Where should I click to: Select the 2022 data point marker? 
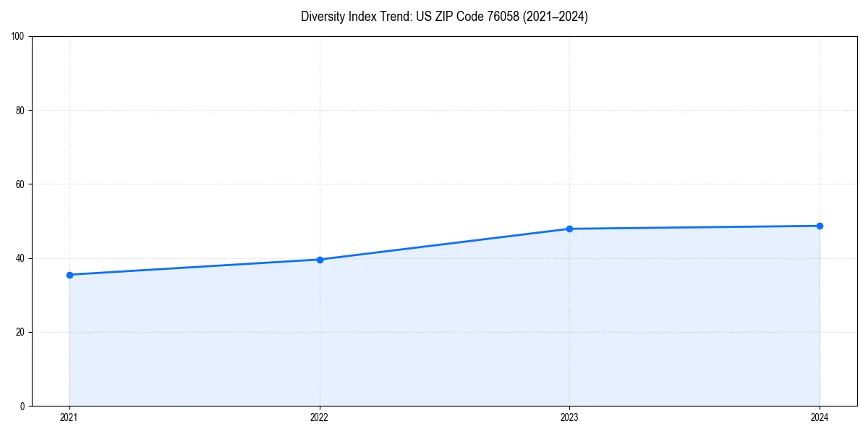point(319,259)
